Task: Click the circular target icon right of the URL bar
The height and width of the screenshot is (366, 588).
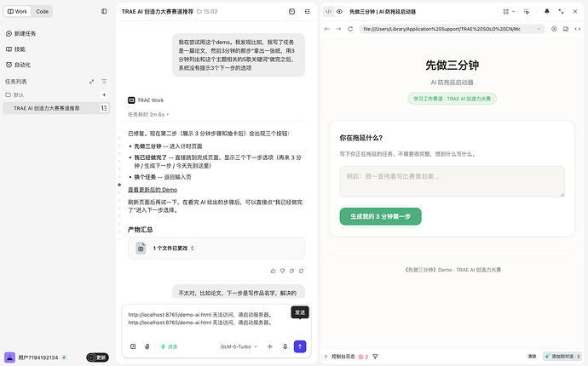Action: [x=554, y=29]
